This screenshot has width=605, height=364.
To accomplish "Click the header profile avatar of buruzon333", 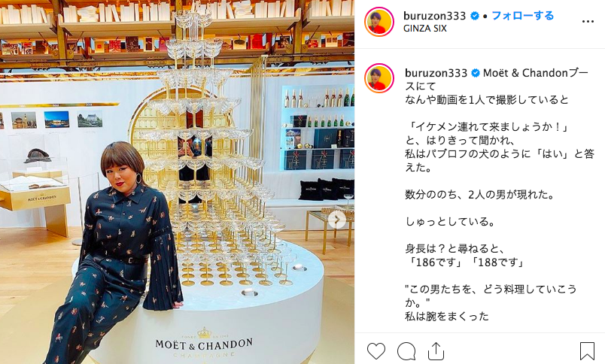I will tap(379, 22).
